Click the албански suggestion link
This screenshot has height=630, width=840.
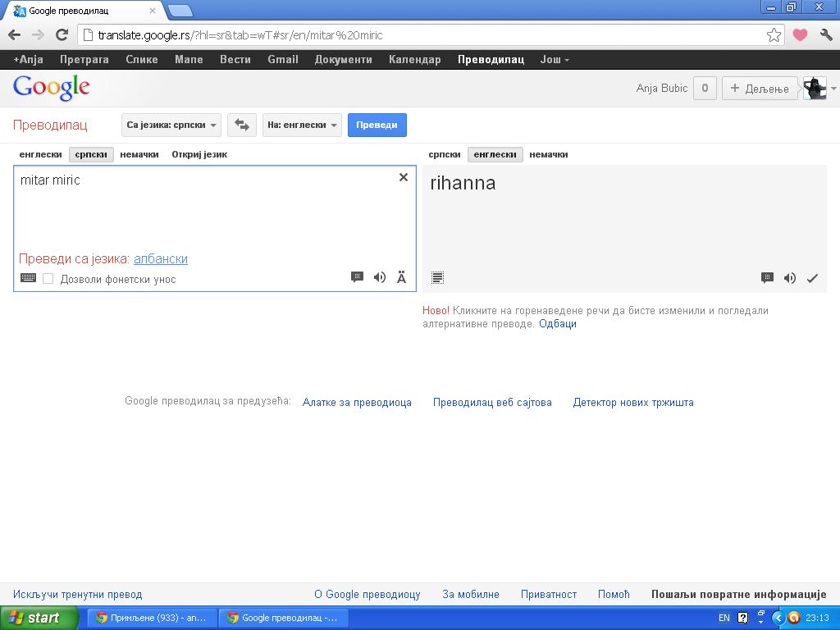(161, 258)
